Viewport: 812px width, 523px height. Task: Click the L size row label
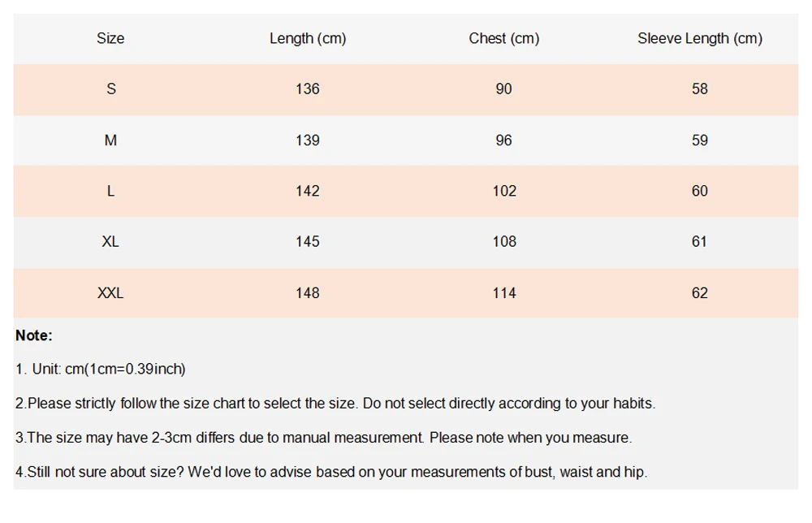tap(110, 191)
